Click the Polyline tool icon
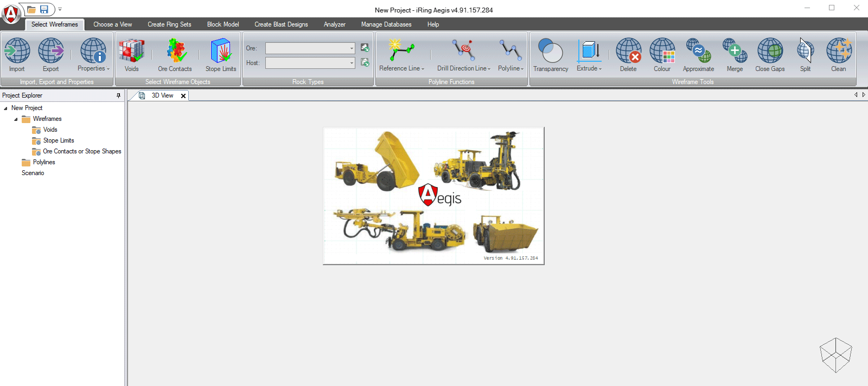This screenshot has width=868, height=386. click(510, 50)
